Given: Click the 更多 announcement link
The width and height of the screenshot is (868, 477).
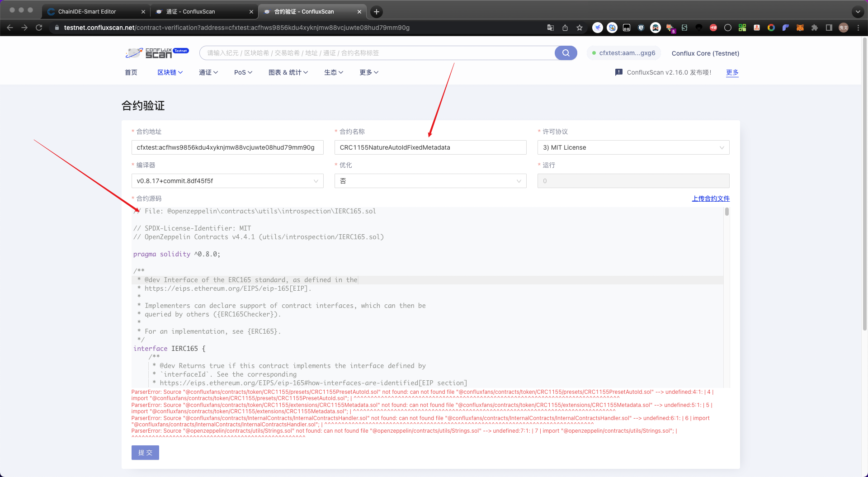Looking at the screenshot, I should pyautogui.click(x=732, y=72).
